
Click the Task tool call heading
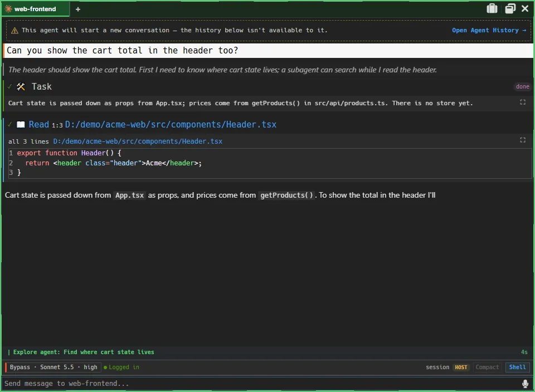click(42, 87)
